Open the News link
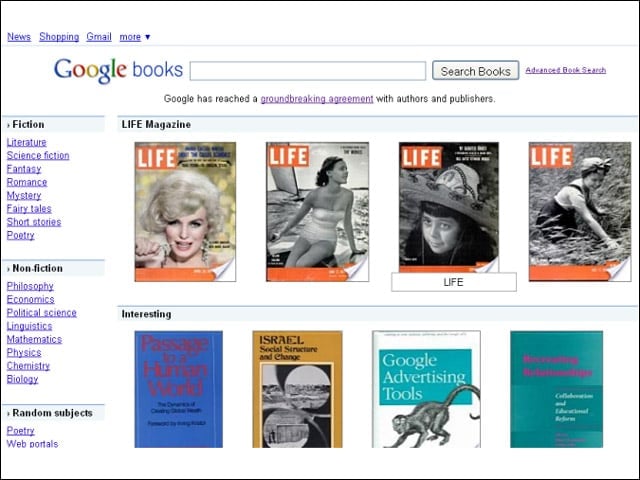640x480 pixels. click(19, 37)
